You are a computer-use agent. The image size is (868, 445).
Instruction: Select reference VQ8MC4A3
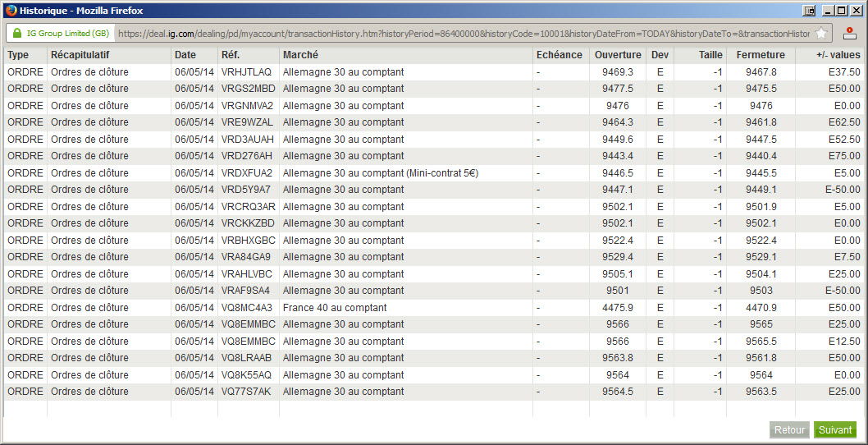pos(246,308)
